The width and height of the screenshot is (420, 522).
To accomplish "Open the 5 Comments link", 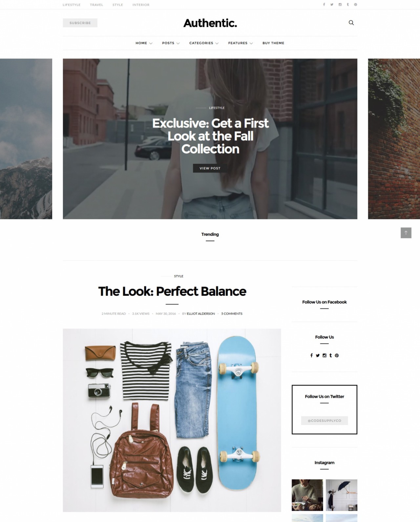I will coord(232,314).
